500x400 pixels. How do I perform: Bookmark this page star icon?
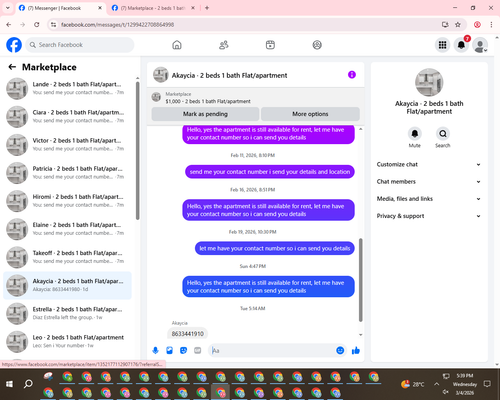(458, 25)
